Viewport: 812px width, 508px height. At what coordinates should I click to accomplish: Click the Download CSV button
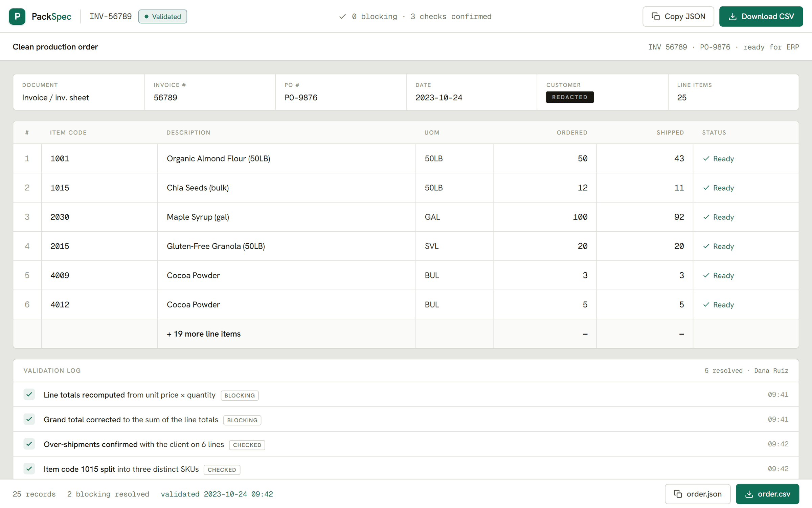pyautogui.click(x=761, y=16)
